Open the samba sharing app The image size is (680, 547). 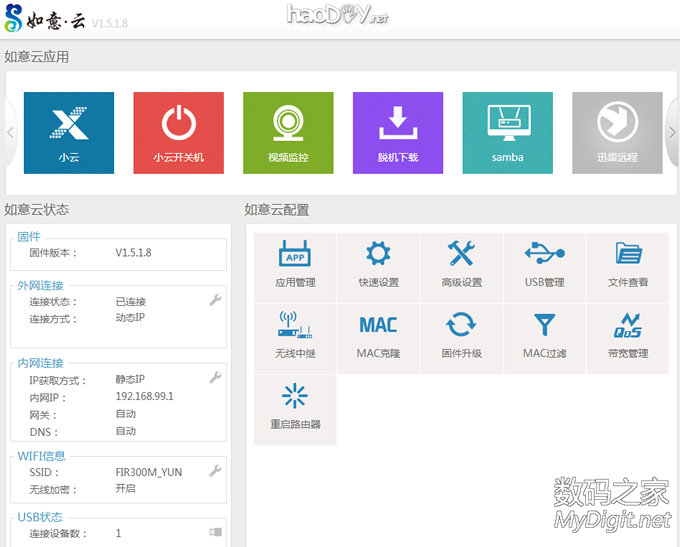pyautogui.click(x=507, y=132)
